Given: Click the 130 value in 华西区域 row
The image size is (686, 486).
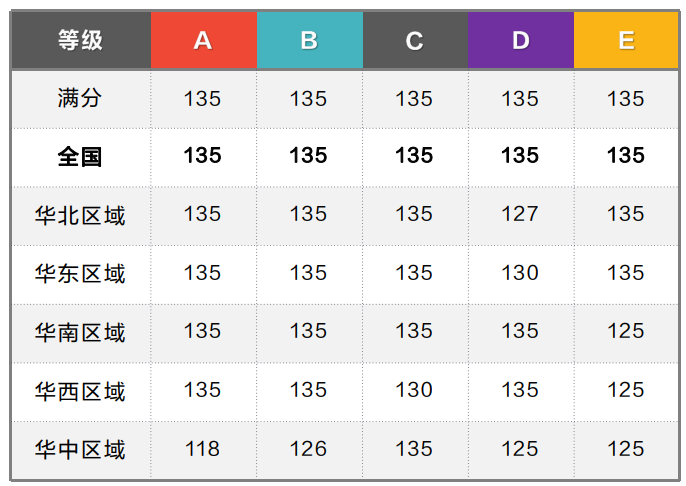Looking at the screenshot, I should point(415,390).
